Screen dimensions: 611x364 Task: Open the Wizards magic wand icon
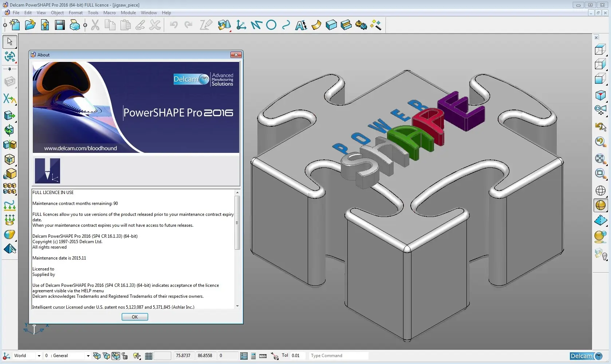click(x=376, y=25)
